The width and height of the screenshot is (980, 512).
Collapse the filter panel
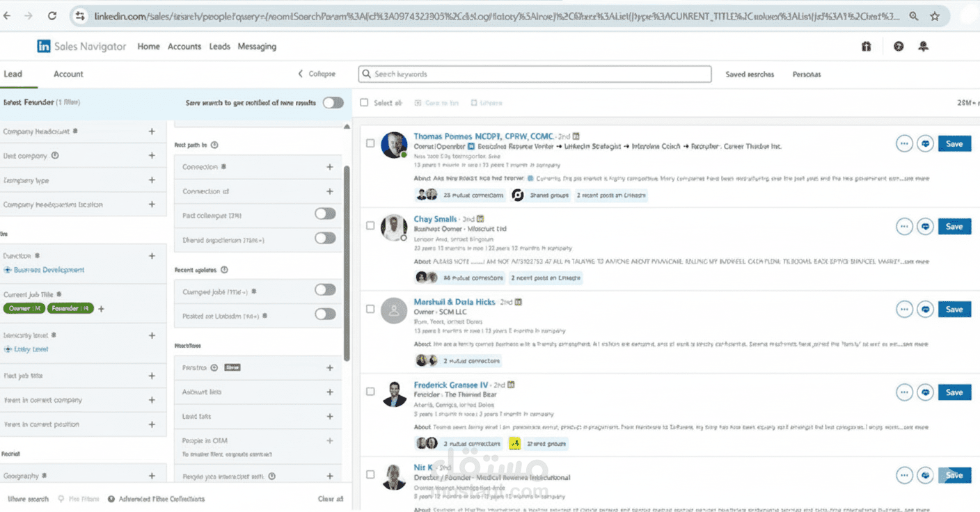point(317,74)
